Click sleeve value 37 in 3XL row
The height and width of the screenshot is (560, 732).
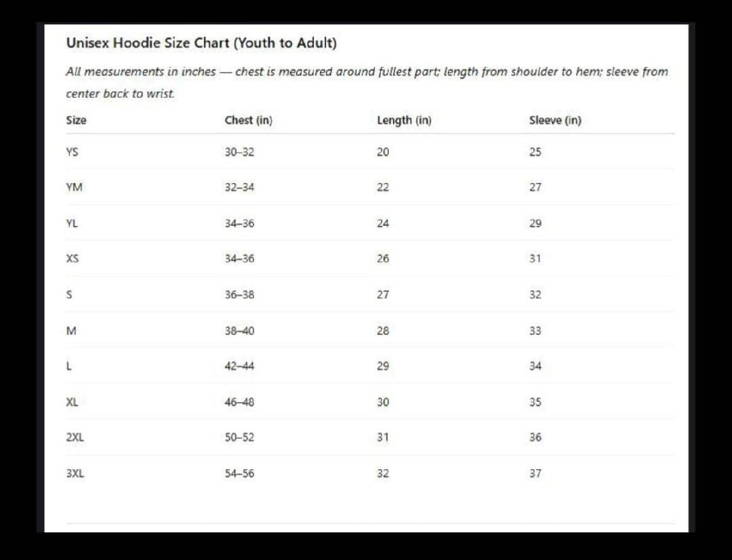coord(535,473)
